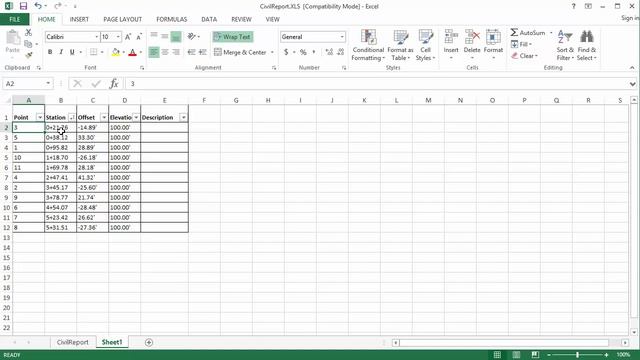Screen dimensions: 640x360
Task: Switch to the DATA tab
Action: click(x=209, y=19)
